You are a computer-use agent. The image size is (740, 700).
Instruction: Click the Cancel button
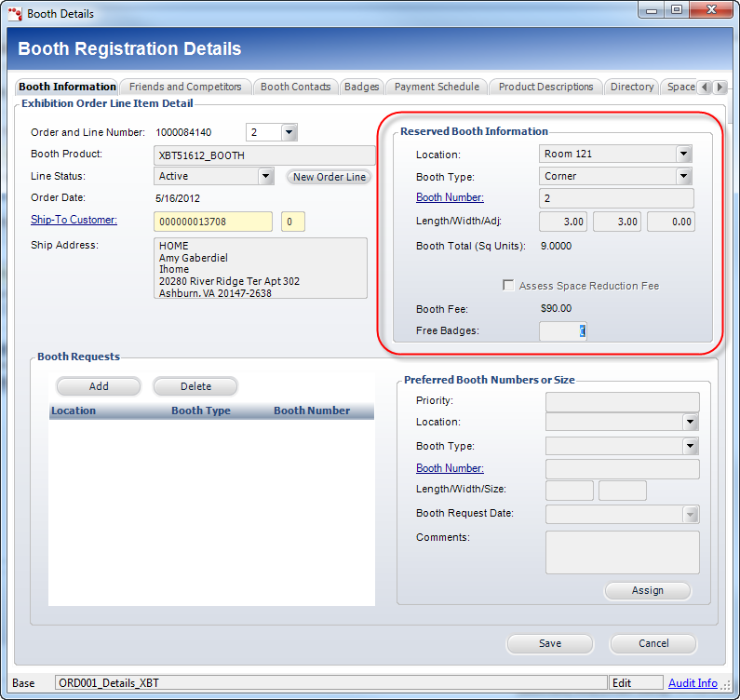(653, 643)
